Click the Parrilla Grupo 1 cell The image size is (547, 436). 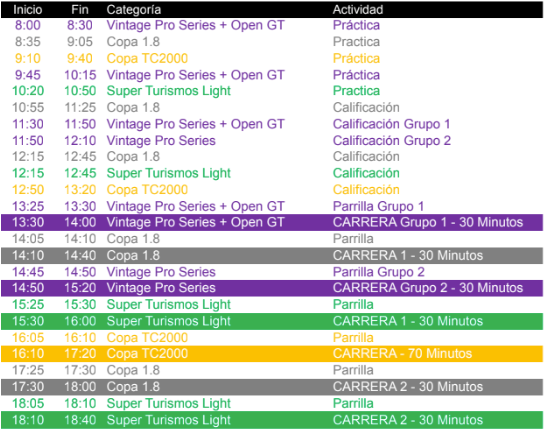(378, 206)
